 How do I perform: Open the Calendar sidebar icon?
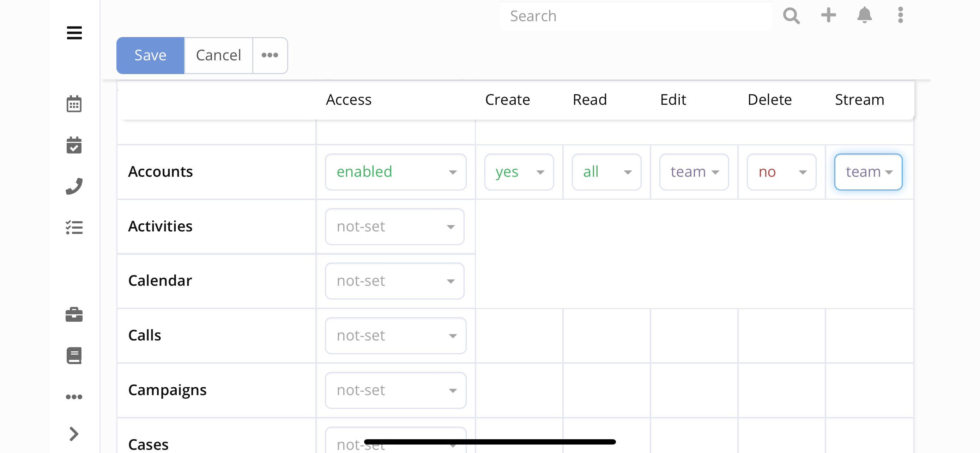74,103
